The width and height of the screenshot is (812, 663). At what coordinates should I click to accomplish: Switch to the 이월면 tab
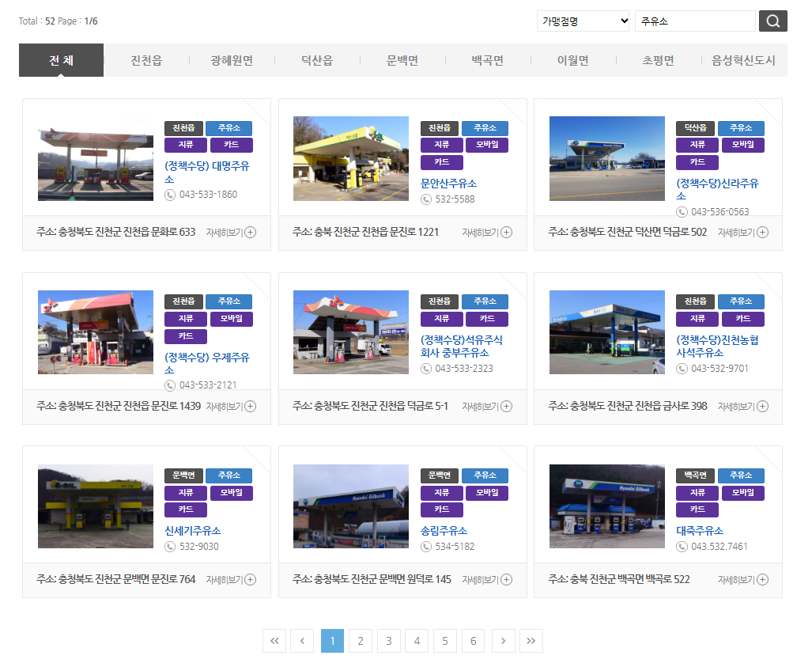571,59
